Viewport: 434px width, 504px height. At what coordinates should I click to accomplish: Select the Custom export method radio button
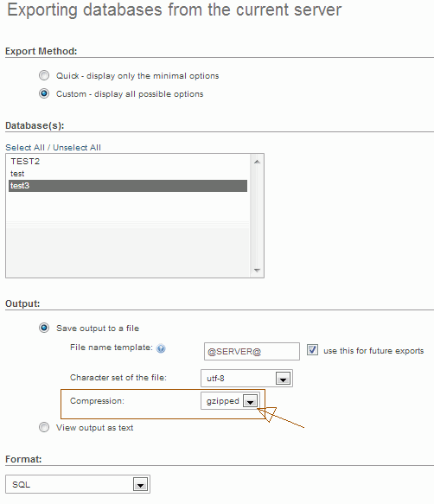tap(44, 93)
